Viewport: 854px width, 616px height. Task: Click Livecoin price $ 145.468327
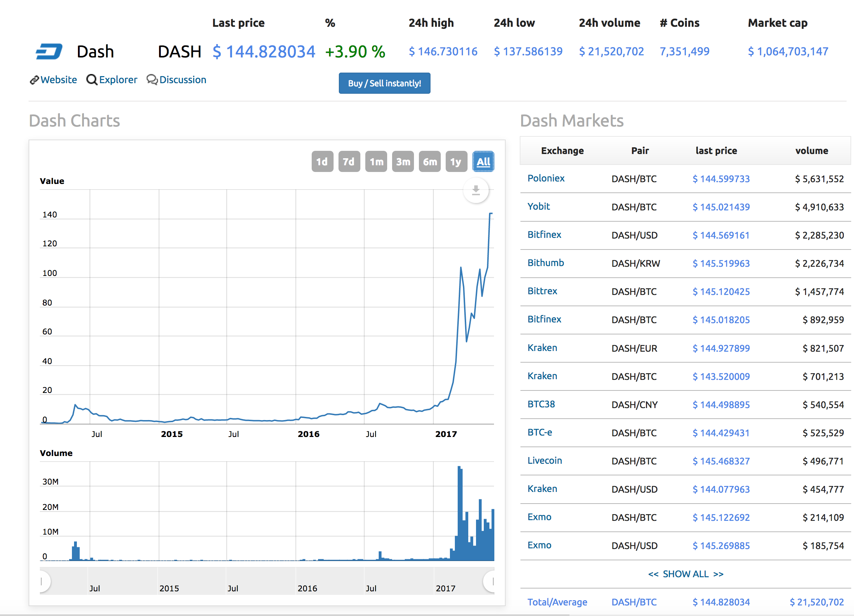[x=721, y=461]
